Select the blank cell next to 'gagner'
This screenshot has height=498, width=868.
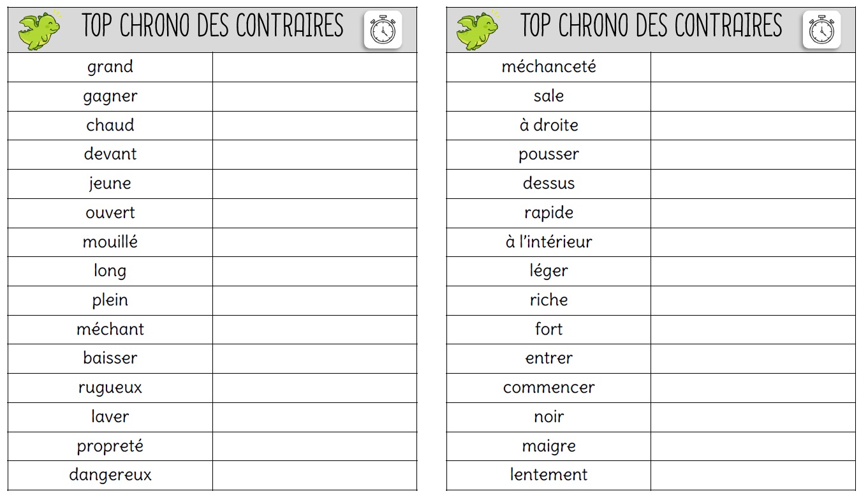click(314, 96)
